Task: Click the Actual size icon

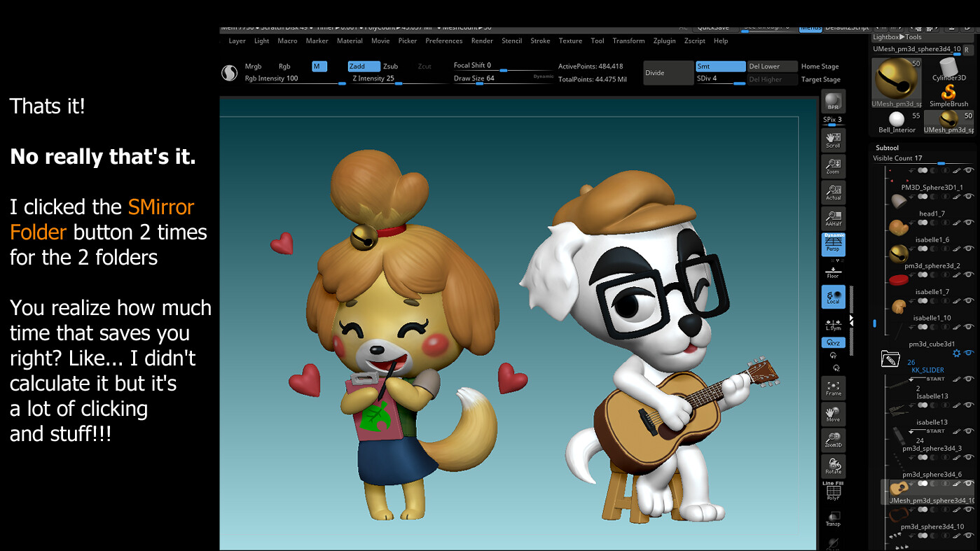Action: [833, 192]
